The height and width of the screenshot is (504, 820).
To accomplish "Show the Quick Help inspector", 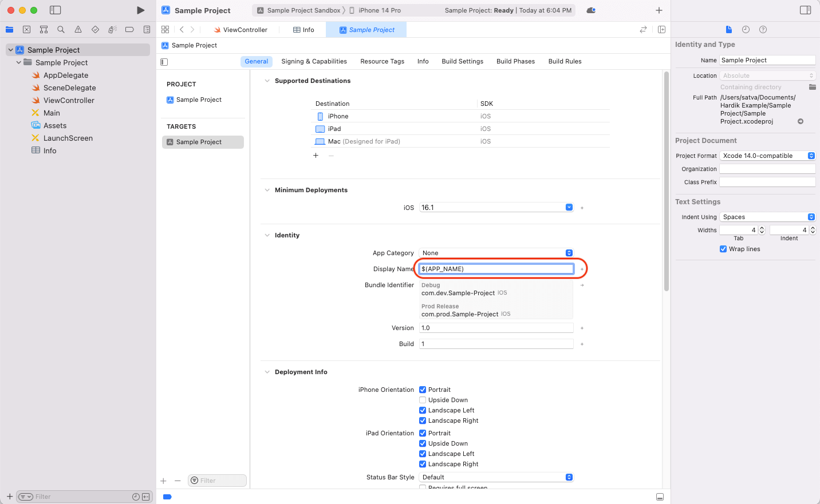I will tap(763, 30).
